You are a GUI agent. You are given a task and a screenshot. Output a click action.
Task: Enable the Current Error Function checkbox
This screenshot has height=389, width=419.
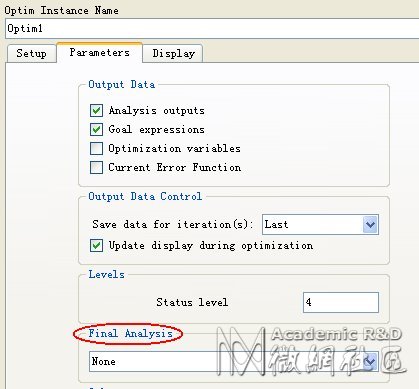[x=96, y=167]
